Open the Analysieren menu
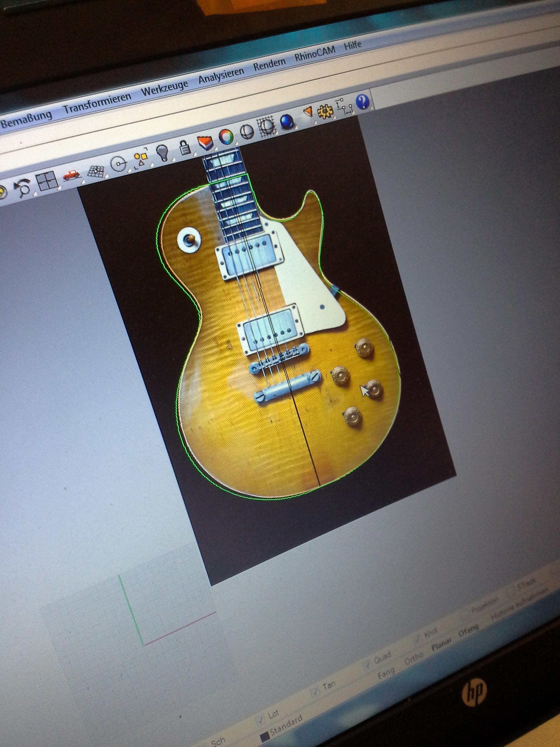The height and width of the screenshot is (747, 560). coord(221,75)
